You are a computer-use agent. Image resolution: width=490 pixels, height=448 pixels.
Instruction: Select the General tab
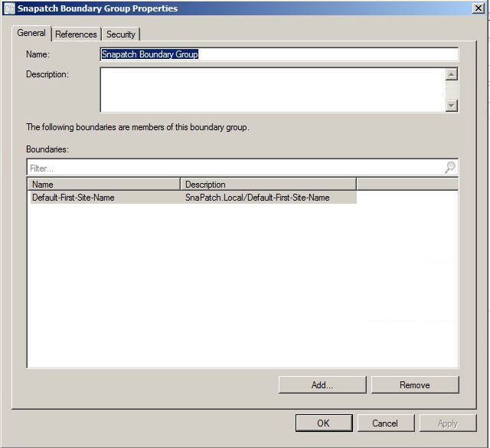[31, 33]
